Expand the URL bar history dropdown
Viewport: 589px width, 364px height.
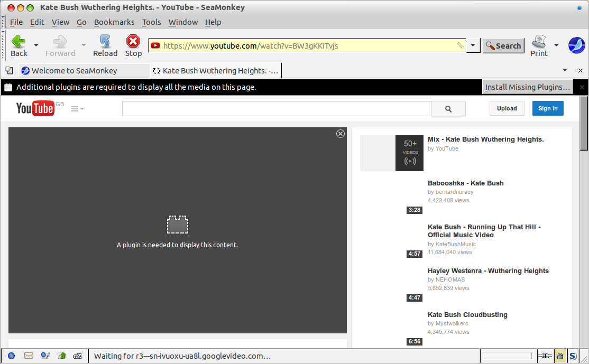[473, 45]
